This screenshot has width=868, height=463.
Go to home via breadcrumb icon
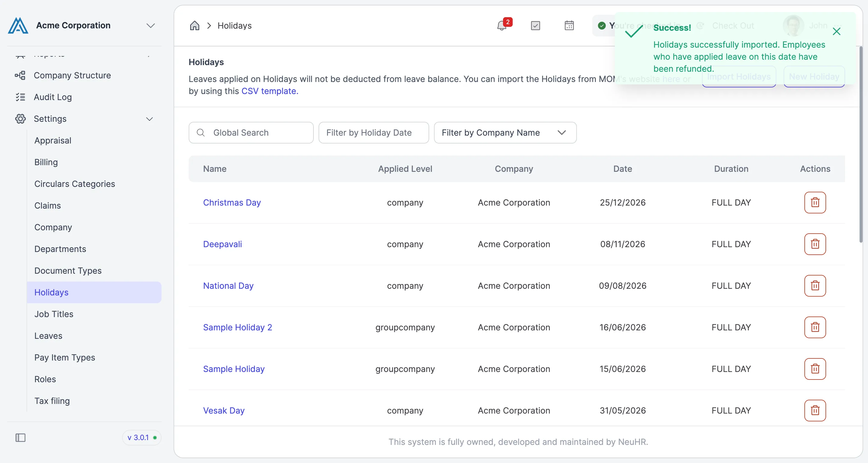(x=194, y=26)
